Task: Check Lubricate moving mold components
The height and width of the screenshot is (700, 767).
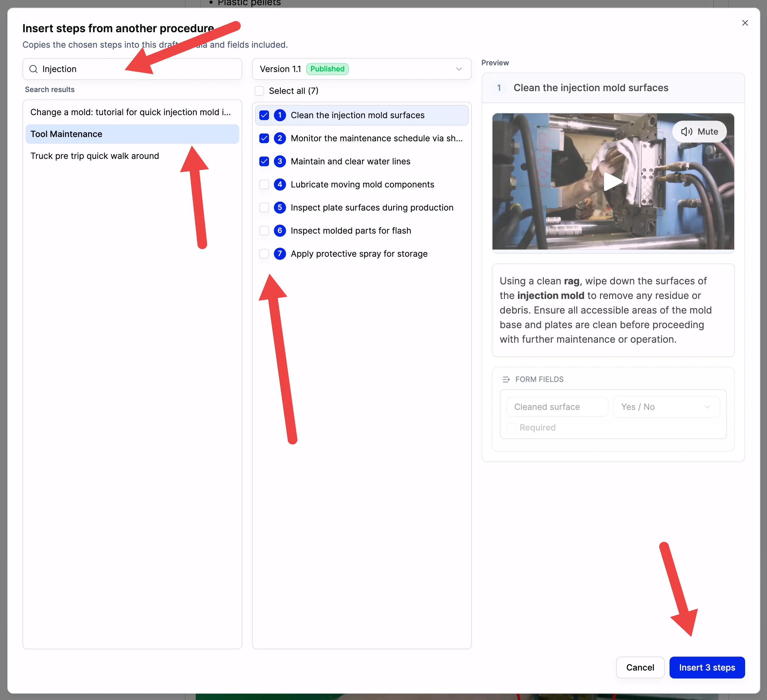Action: click(264, 185)
